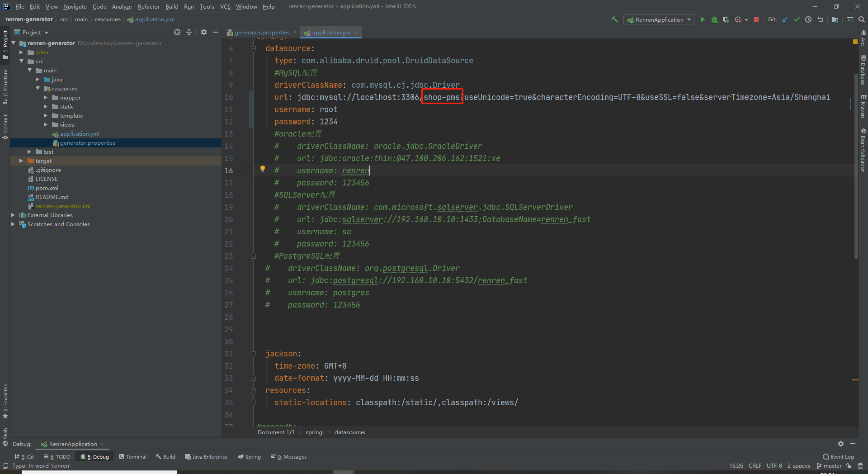The height and width of the screenshot is (474, 868).
Task: Open the Java Enterprise tool window
Action: (x=206, y=457)
